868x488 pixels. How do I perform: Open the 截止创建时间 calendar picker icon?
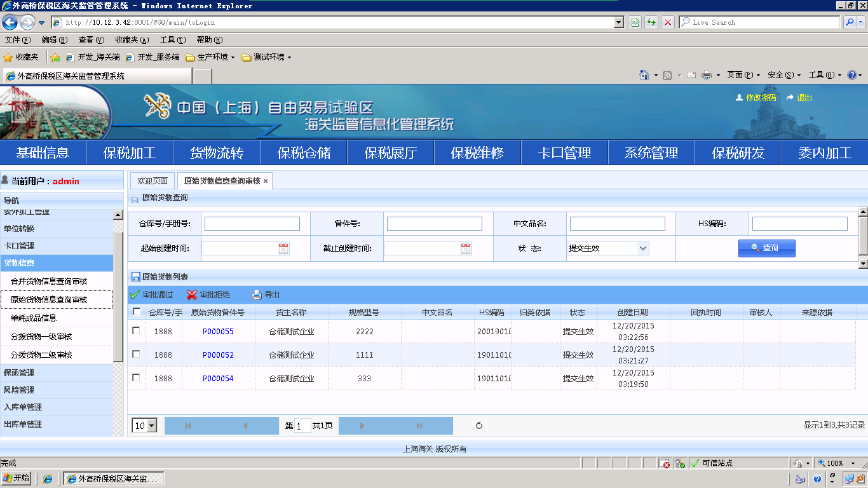pos(466,248)
